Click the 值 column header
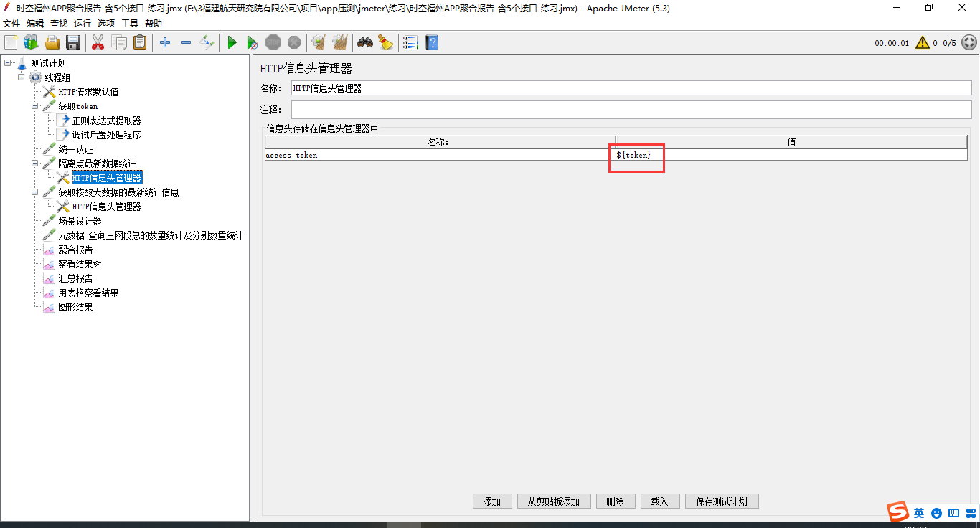Viewport: 980px width, 528px height. pyautogui.click(x=791, y=142)
